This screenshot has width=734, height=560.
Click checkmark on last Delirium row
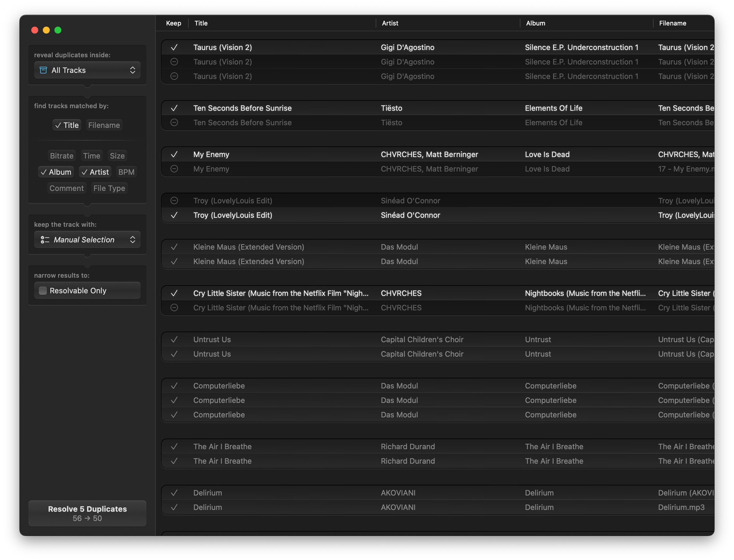pyautogui.click(x=174, y=507)
